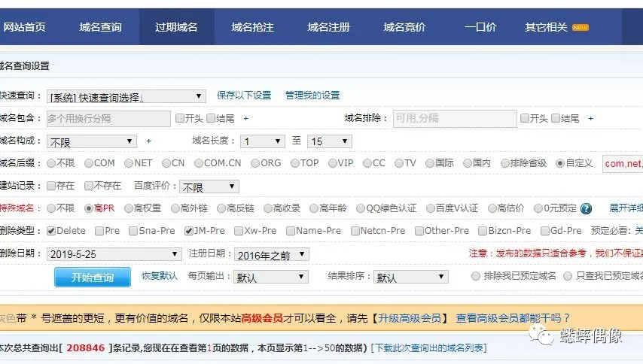Check 开头 box for 域名包含
This screenshot has height=364, width=643.
(179, 118)
